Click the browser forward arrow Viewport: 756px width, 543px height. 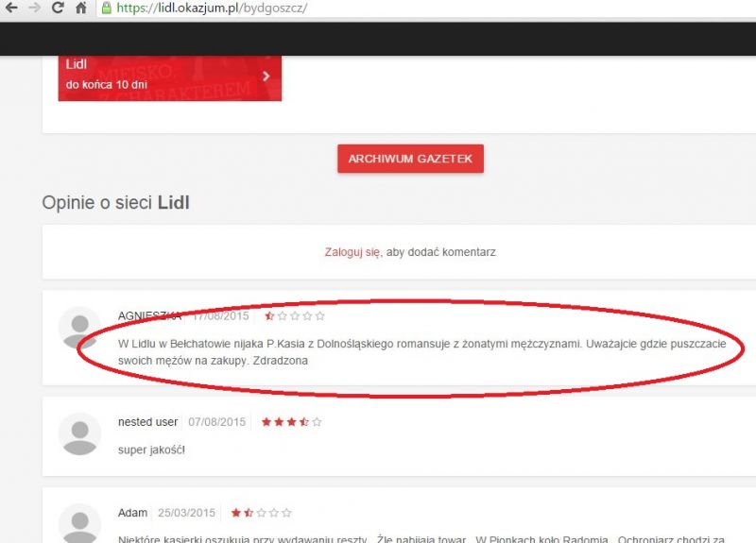(35, 8)
